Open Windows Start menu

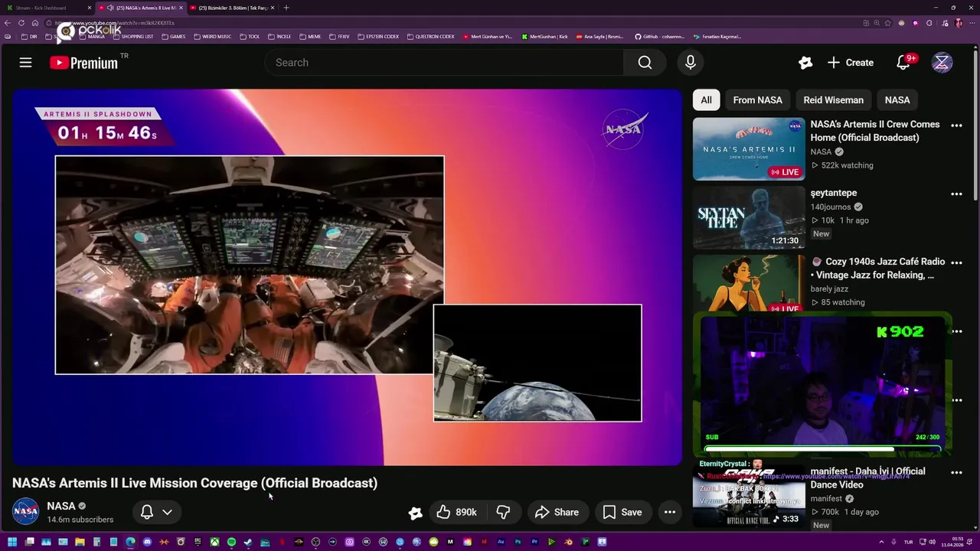click(x=12, y=542)
